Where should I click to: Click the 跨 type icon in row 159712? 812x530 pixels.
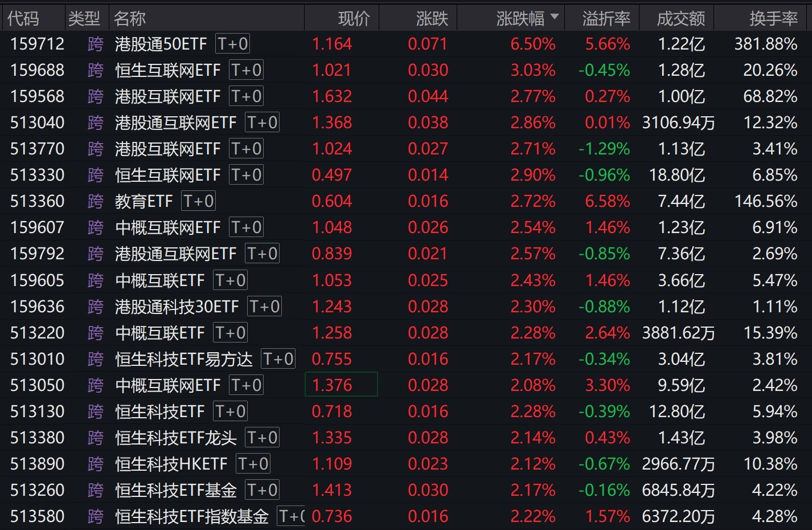pos(95,44)
